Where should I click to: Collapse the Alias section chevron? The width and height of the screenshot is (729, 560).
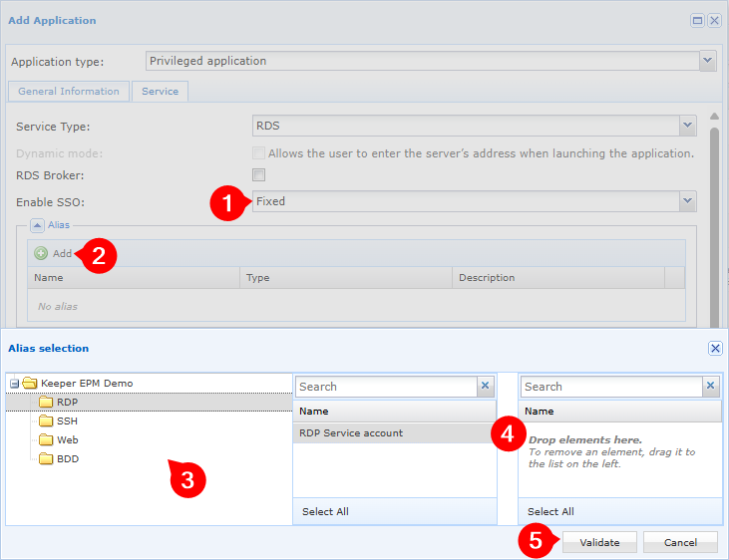pyautogui.click(x=37, y=225)
